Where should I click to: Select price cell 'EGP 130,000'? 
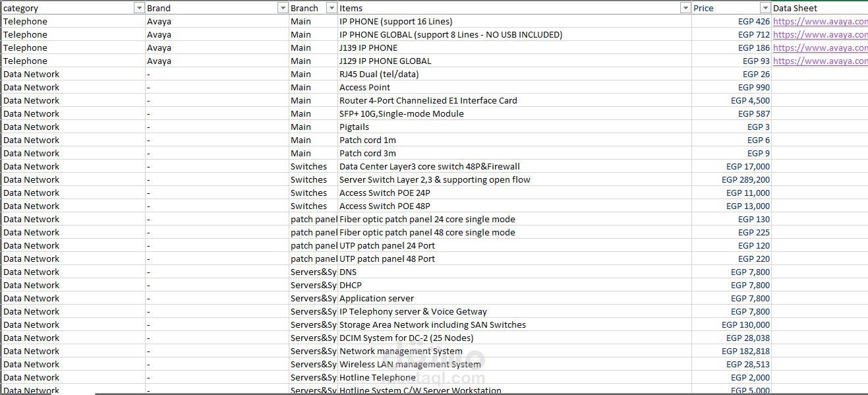(732, 324)
